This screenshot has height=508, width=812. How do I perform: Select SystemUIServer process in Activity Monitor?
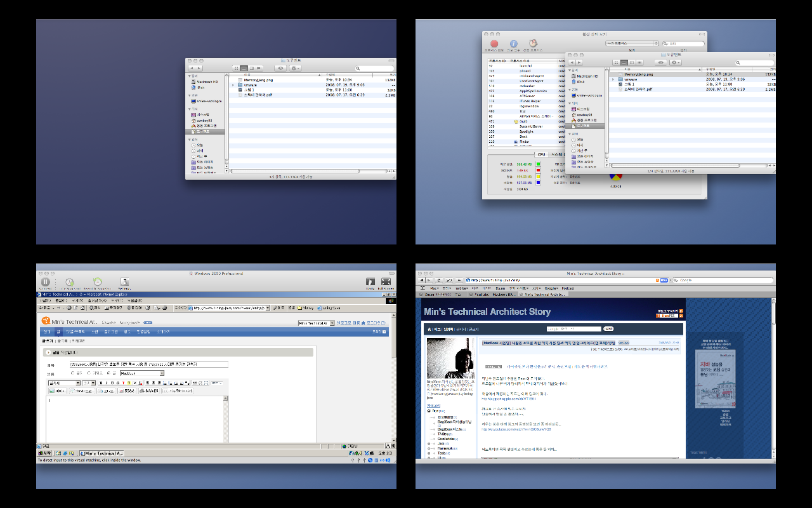pos(531,126)
